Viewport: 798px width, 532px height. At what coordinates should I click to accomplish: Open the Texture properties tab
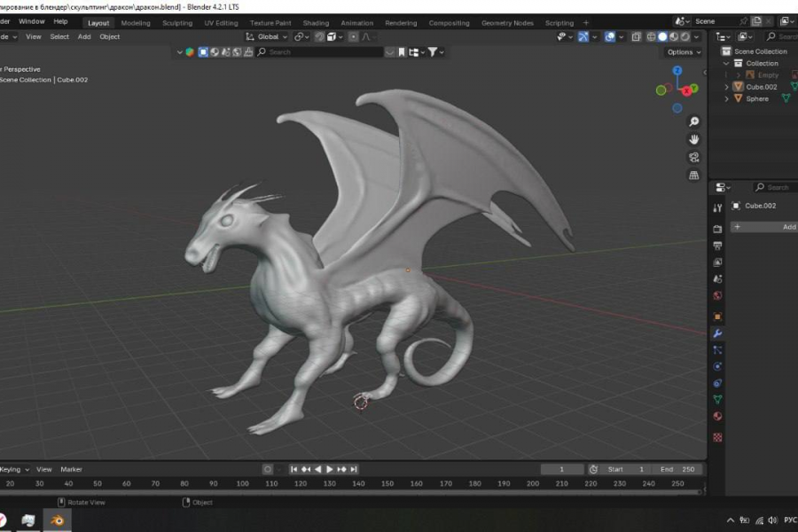[x=717, y=437]
